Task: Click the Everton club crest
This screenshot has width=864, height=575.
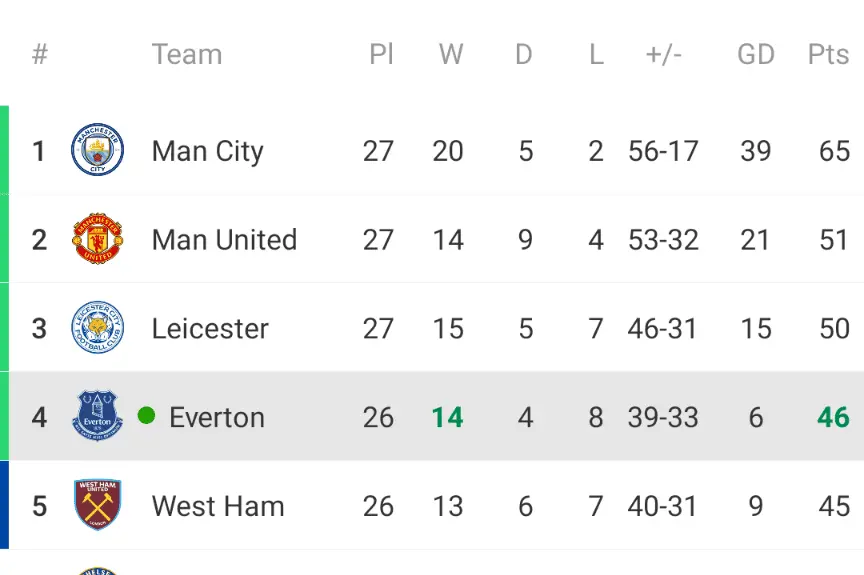Action: 98,416
